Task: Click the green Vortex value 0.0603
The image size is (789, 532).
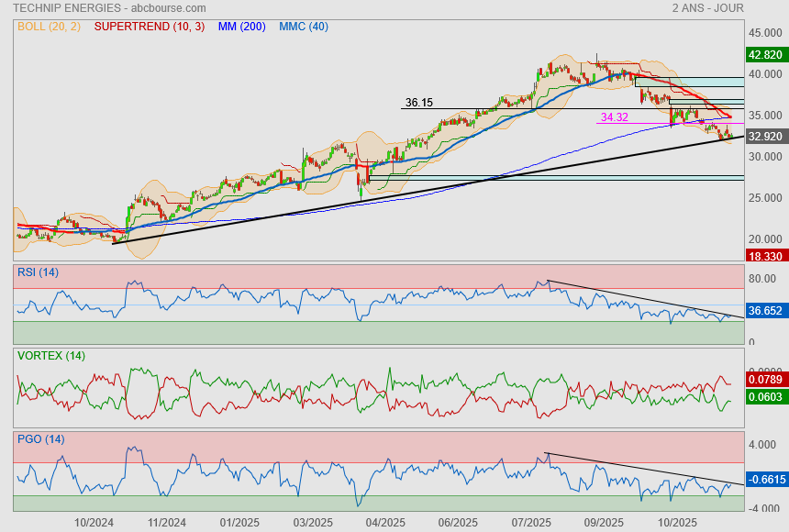Action: [765, 396]
